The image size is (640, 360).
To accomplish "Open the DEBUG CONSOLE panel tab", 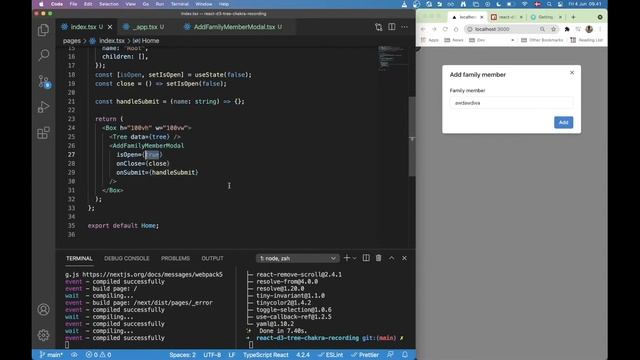I will tap(127, 258).
